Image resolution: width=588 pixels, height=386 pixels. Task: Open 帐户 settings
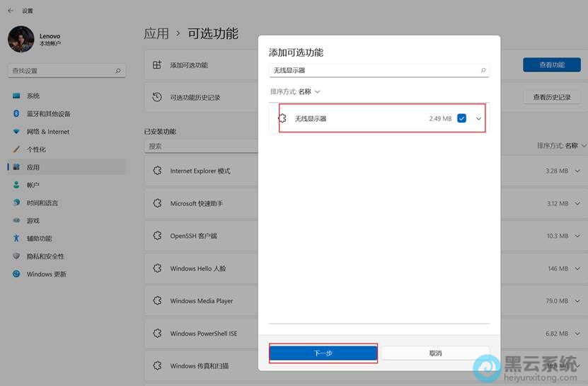click(67, 185)
